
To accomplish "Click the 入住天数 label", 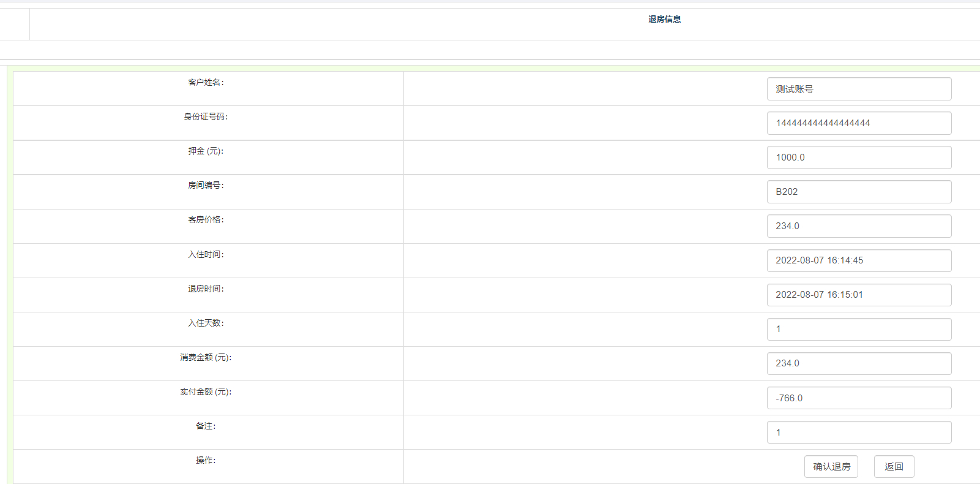I will (x=206, y=323).
